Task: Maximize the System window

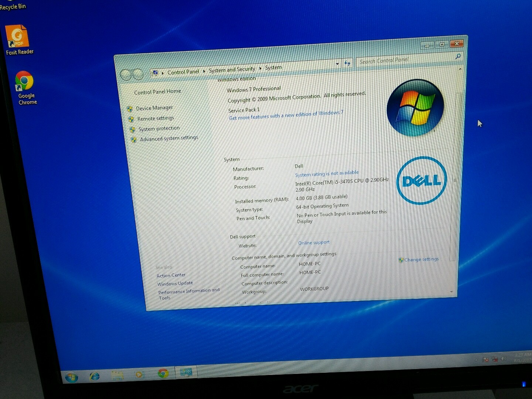Action: pos(442,45)
